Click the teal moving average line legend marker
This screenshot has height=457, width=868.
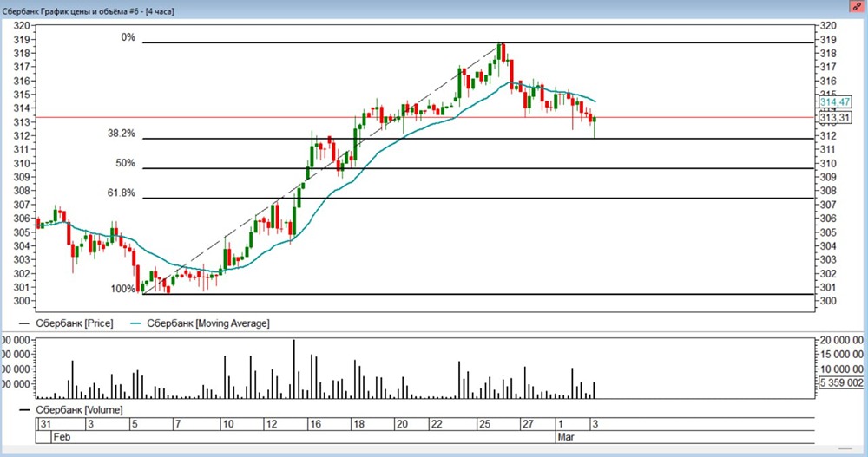tap(136, 323)
